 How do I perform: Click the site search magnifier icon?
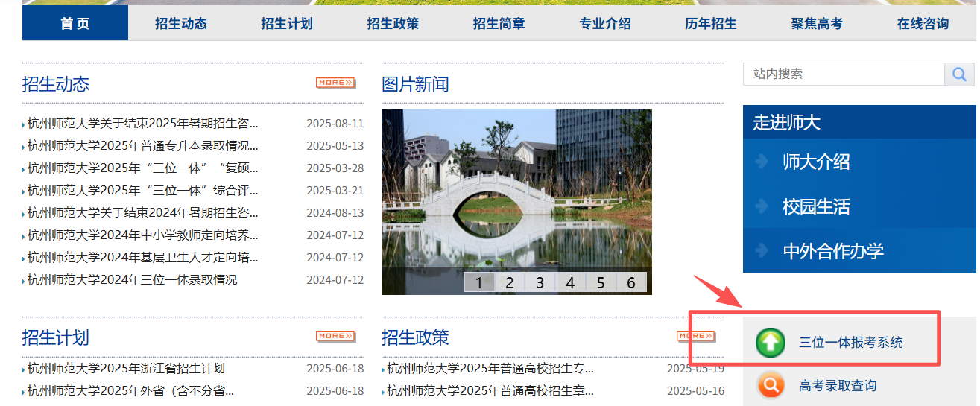959,74
